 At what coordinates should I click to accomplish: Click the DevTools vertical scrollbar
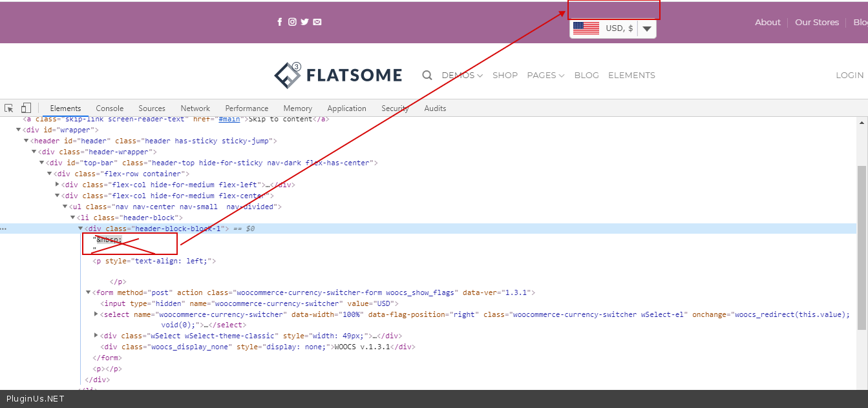[x=862, y=245]
